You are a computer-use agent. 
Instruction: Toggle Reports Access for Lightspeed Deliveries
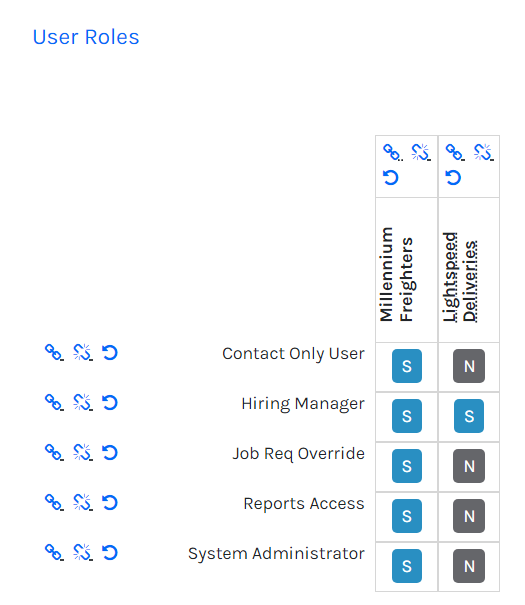click(469, 516)
